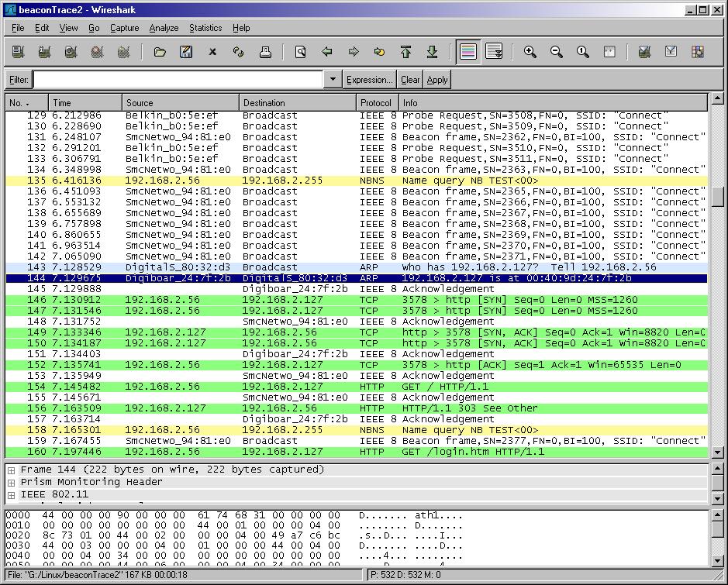Click the Print packets icon
The image size is (728, 585).
coord(265,52)
